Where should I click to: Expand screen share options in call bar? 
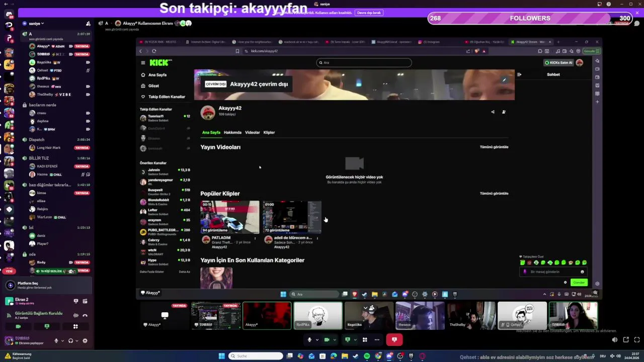pos(355,340)
